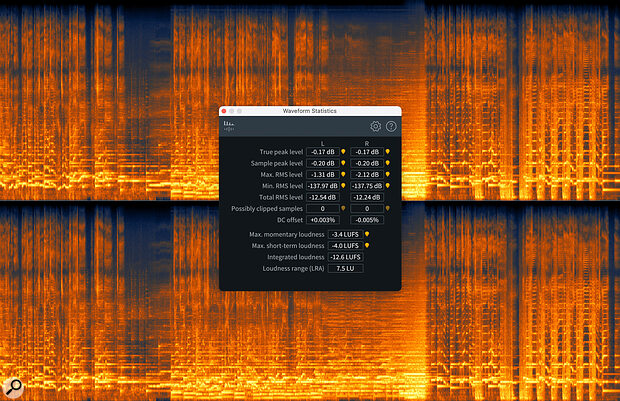Click left possibly clipped samples marker
The image size is (620, 401).
pyautogui.click(x=343, y=208)
